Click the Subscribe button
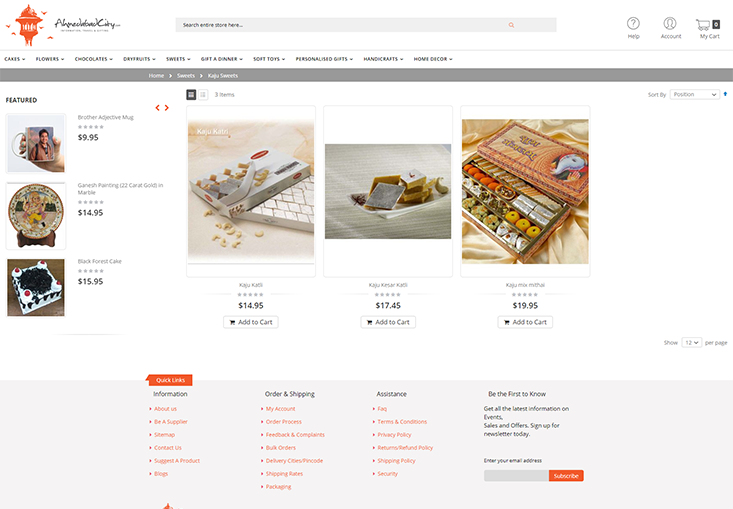This screenshot has height=509, width=733. coord(566,476)
